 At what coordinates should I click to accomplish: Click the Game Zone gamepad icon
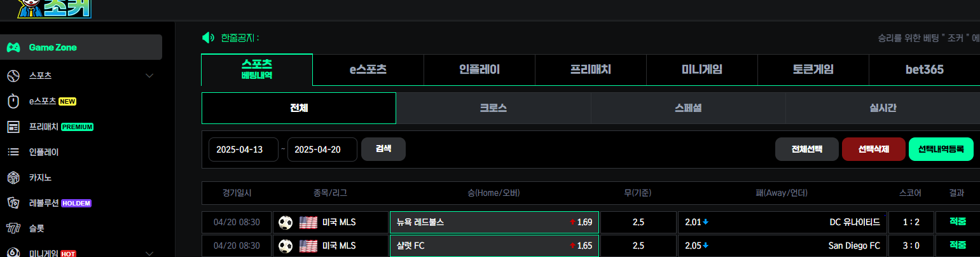click(13, 48)
